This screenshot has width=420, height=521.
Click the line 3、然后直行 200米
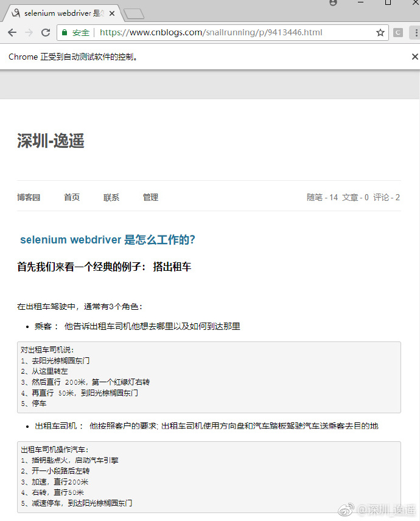pos(85,382)
